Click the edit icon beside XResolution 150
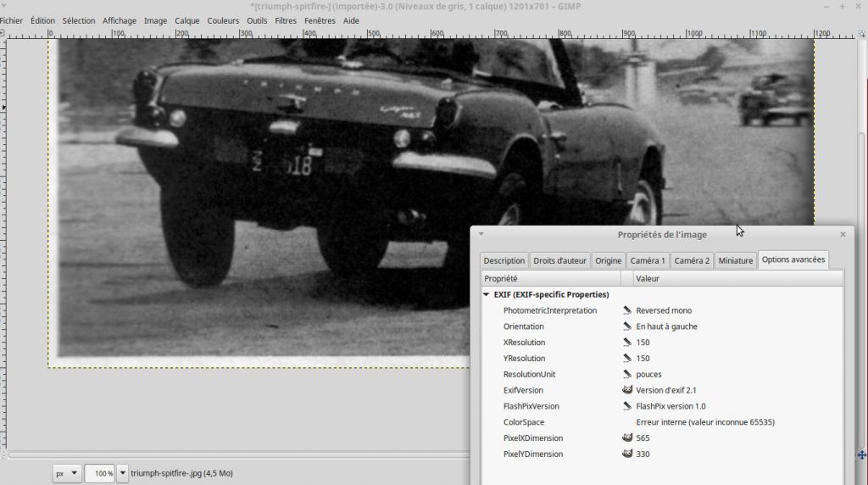868x485 pixels. (626, 343)
